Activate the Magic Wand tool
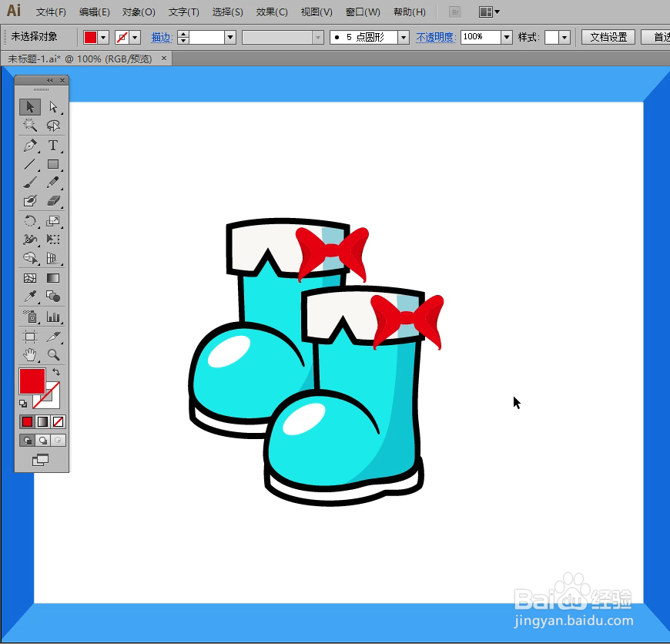Viewport: 670px width, 644px height. click(x=29, y=125)
